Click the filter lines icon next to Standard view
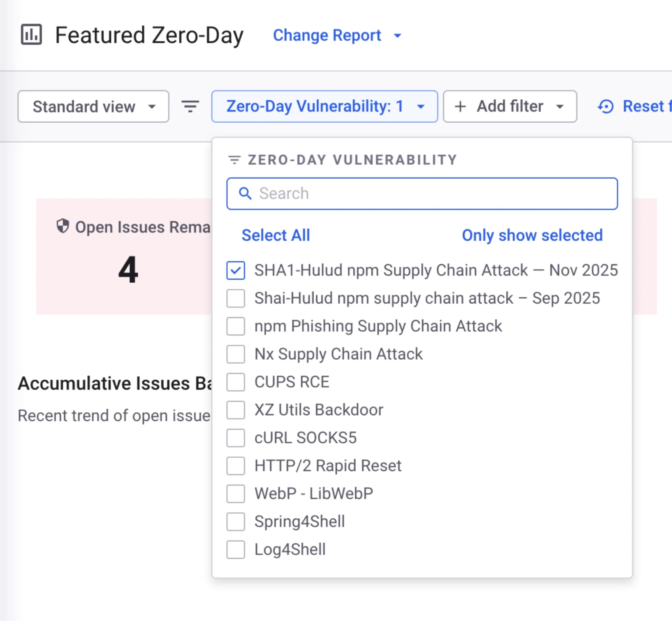 point(190,107)
